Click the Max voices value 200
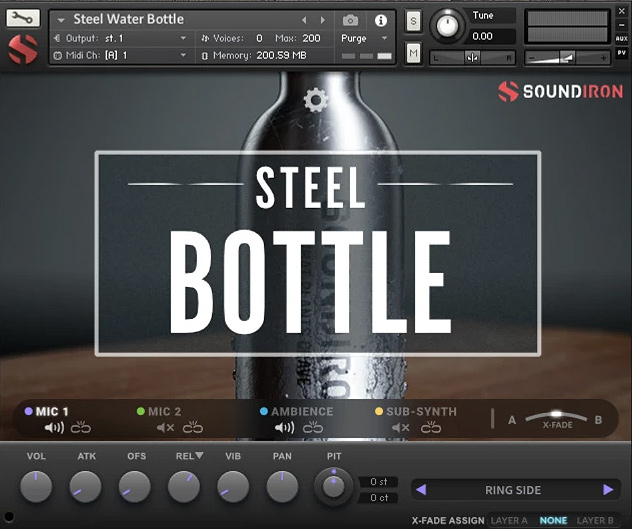 [311, 38]
